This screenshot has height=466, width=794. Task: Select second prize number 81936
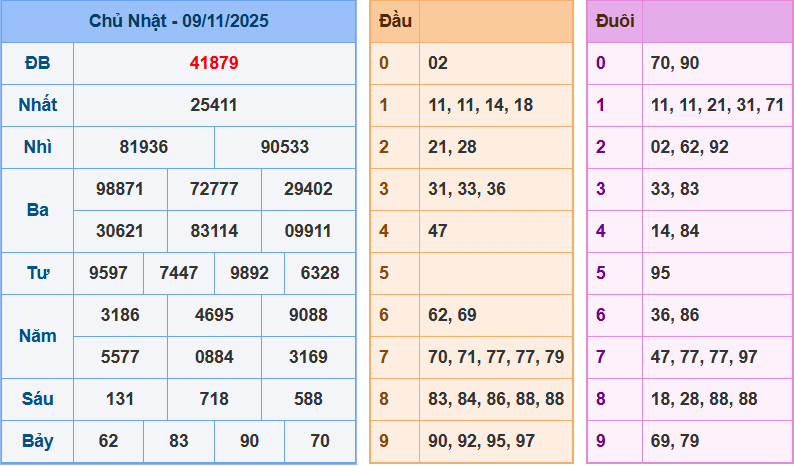click(144, 147)
